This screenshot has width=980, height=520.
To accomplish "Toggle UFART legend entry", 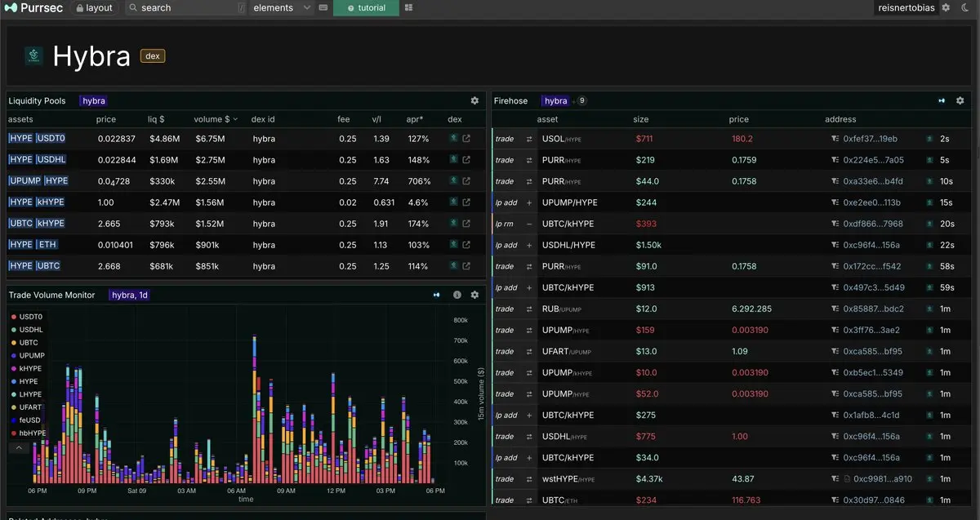I will pyautogui.click(x=26, y=407).
